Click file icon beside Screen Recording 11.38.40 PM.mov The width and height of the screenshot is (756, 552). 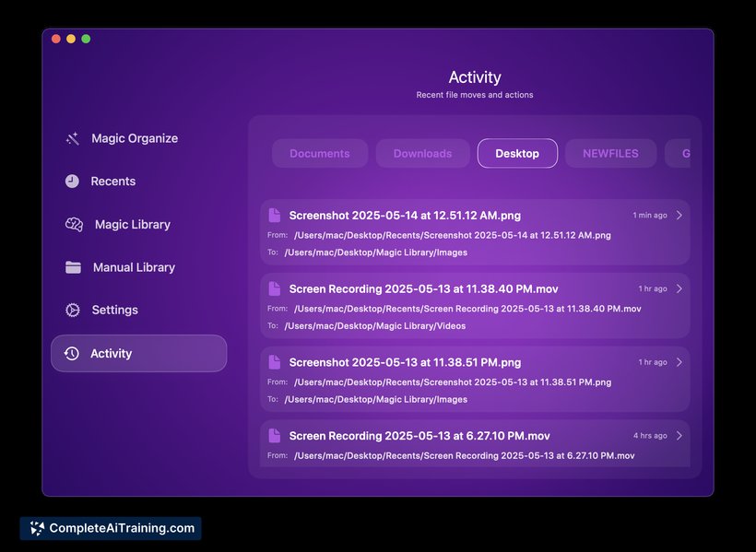pyautogui.click(x=275, y=288)
